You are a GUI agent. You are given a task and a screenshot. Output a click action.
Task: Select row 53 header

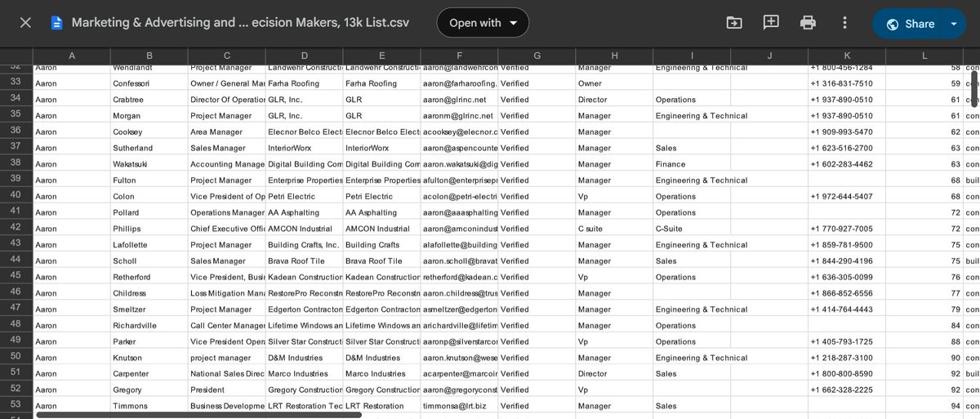coord(16,406)
